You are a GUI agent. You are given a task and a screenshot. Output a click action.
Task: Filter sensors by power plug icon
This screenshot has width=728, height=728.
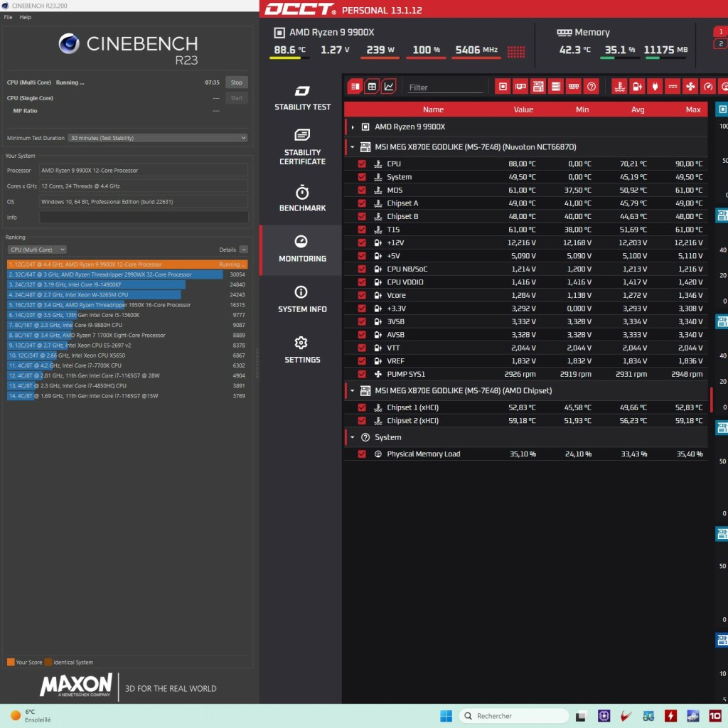point(655,86)
